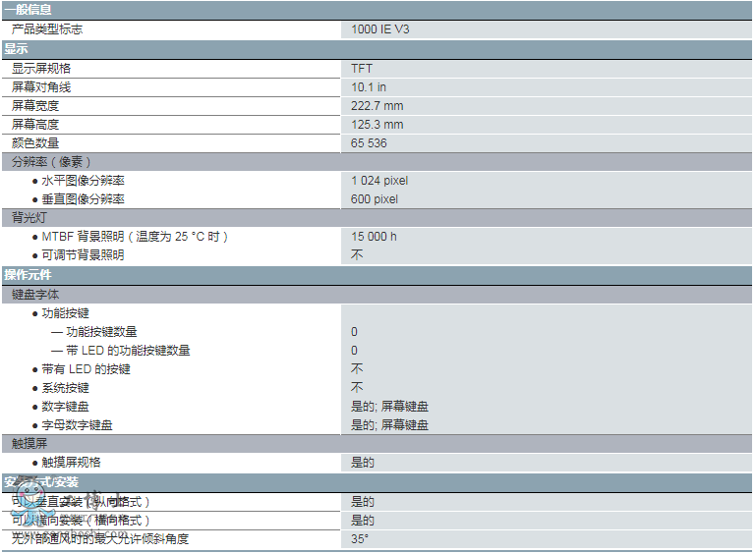Click the 1000 IE V3 value
756x553 pixels.
380,29
